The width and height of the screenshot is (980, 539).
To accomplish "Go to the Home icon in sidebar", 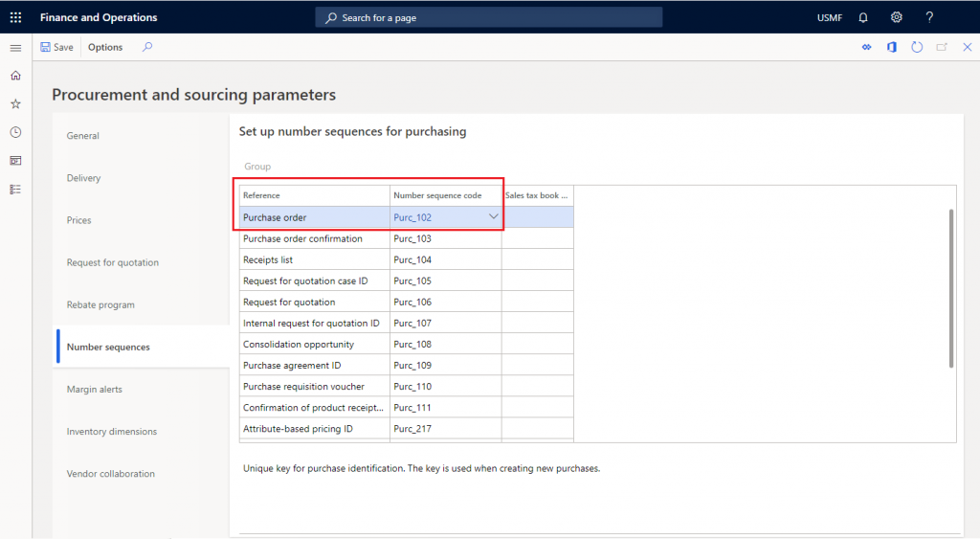I will click(x=15, y=76).
